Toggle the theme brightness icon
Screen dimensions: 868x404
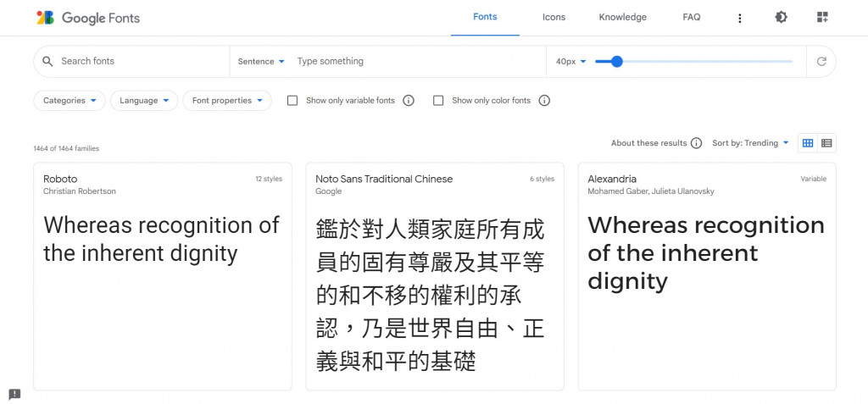[x=781, y=17]
